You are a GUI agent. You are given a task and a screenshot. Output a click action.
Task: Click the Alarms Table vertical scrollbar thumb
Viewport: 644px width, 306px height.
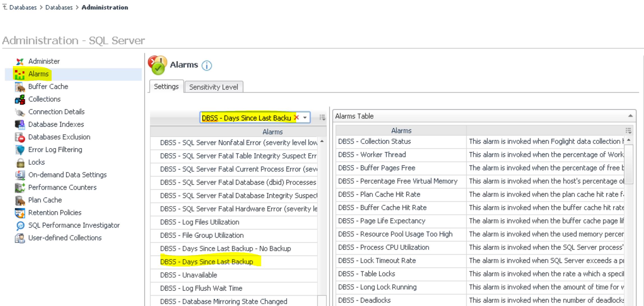(x=629, y=164)
